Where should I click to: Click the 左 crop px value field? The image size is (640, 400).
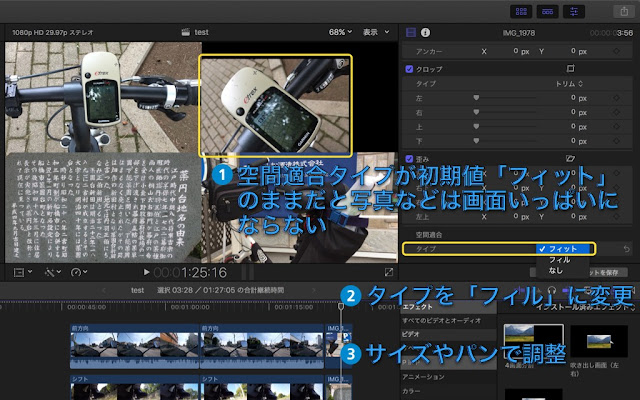click(x=578, y=98)
